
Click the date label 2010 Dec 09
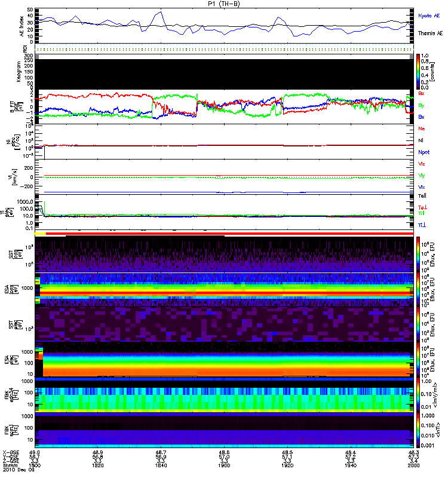(19, 470)
